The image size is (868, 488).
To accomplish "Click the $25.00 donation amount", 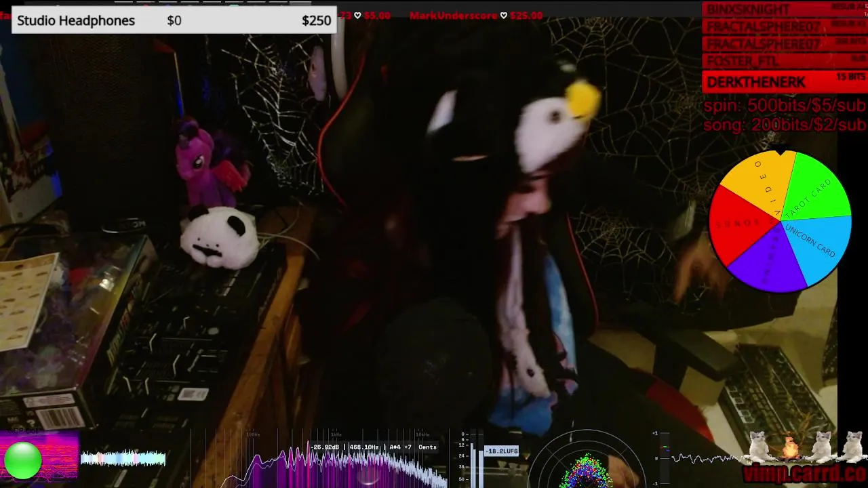I will (526, 16).
